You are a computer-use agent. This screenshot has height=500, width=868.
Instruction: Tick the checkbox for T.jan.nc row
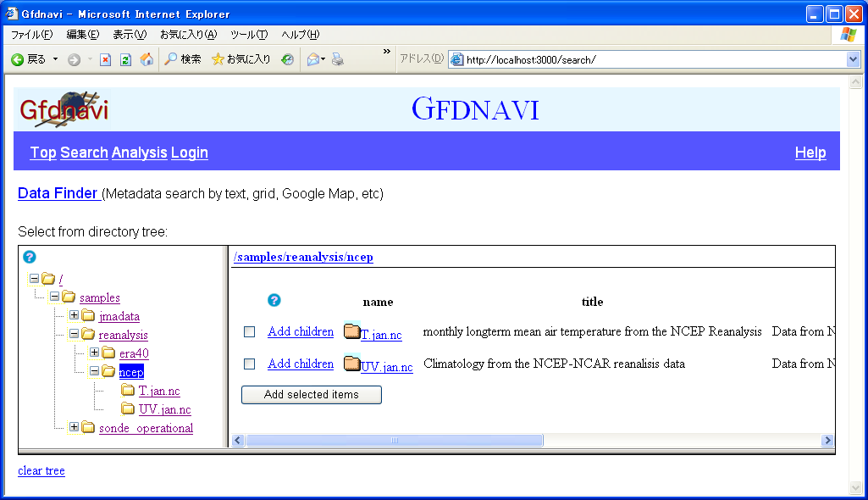coord(249,331)
